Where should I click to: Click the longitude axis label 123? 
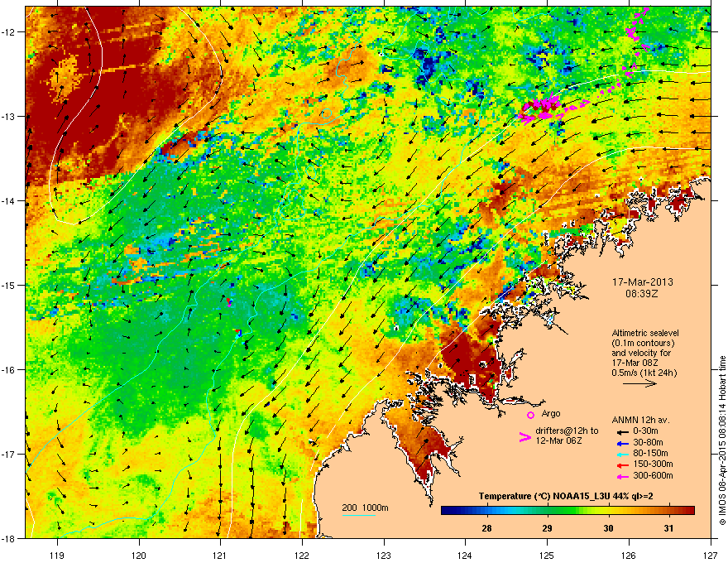coord(384,555)
